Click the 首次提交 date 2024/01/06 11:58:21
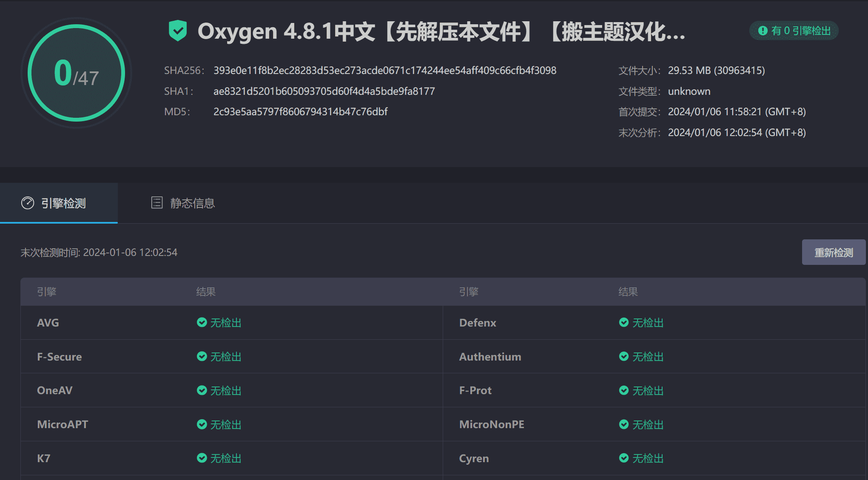The width and height of the screenshot is (868, 480). (x=737, y=111)
